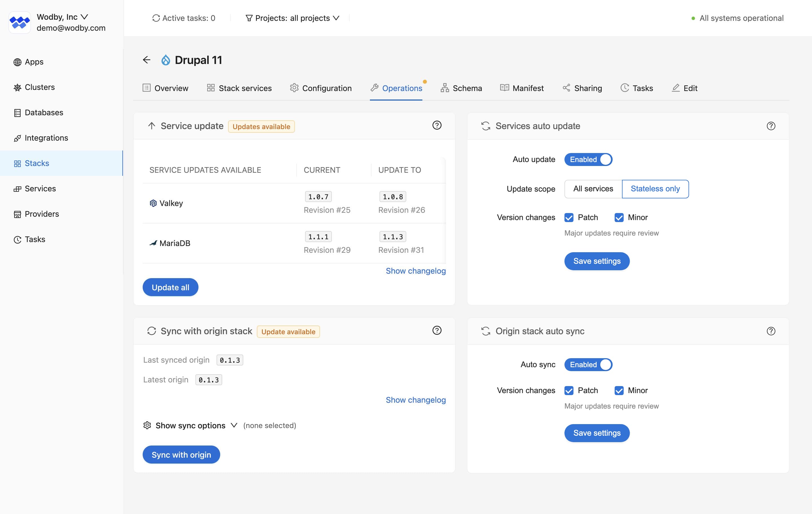The image size is (812, 514).
Task: Click the Services auto update refresh icon
Action: coord(486,126)
